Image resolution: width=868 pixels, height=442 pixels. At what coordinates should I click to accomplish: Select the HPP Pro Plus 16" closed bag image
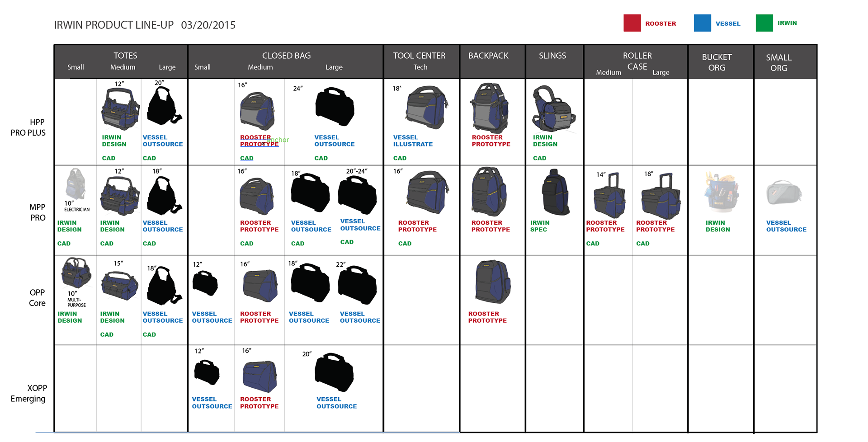pos(257,111)
